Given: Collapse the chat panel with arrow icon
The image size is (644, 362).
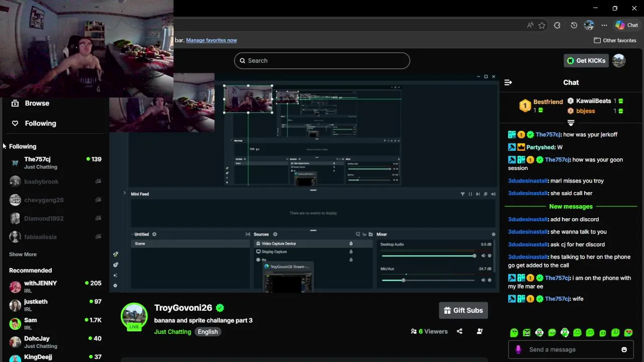Looking at the screenshot, I should (x=508, y=82).
